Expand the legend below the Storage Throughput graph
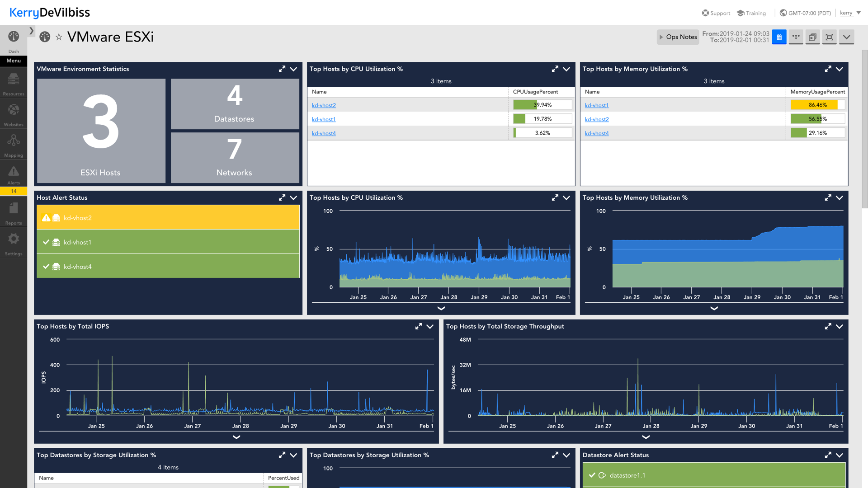This screenshot has width=868, height=488. tap(646, 437)
